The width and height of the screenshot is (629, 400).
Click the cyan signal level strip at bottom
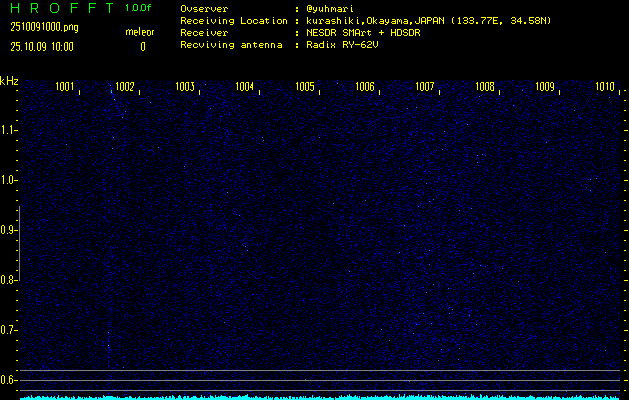pyautogui.click(x=320, y=396)
